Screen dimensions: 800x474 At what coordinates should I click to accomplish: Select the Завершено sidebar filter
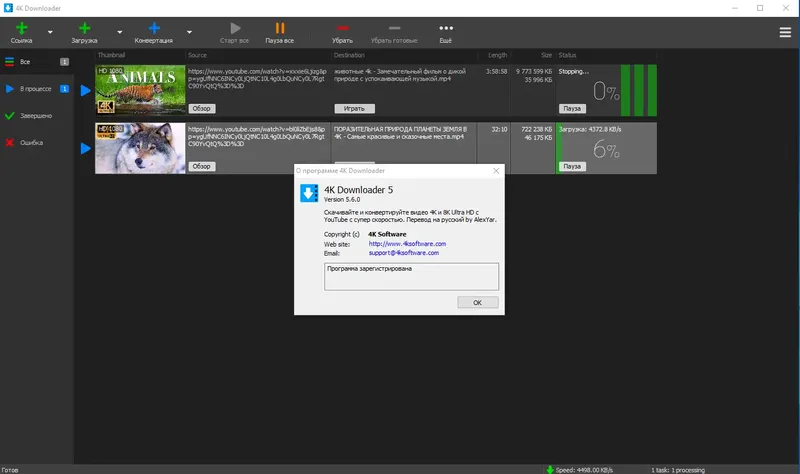(36, 116)
